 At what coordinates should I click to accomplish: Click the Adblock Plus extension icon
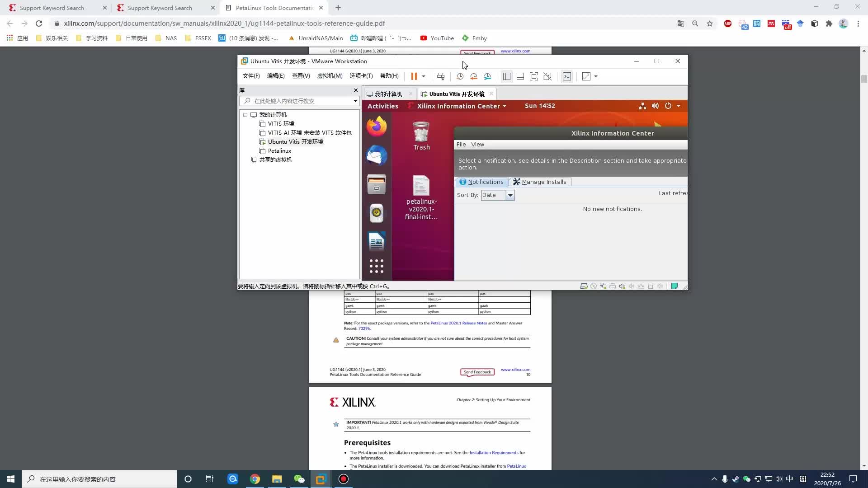[728, 23]
